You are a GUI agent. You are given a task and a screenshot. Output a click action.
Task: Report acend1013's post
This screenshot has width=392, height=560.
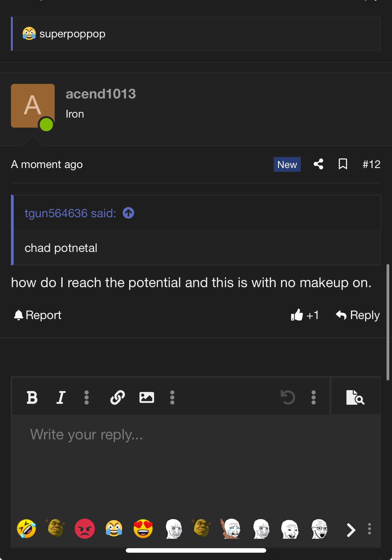37,315
